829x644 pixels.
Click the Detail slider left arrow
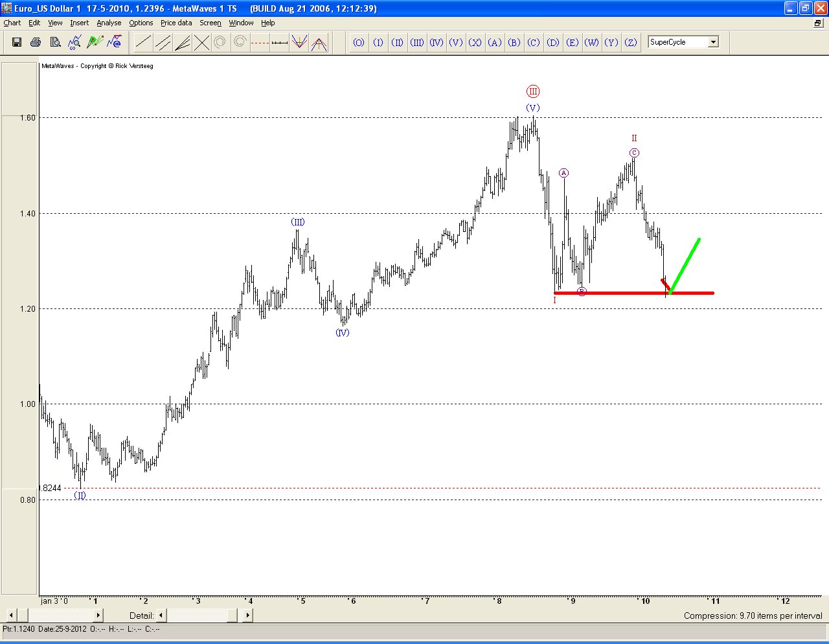click(x=161, y=615)
